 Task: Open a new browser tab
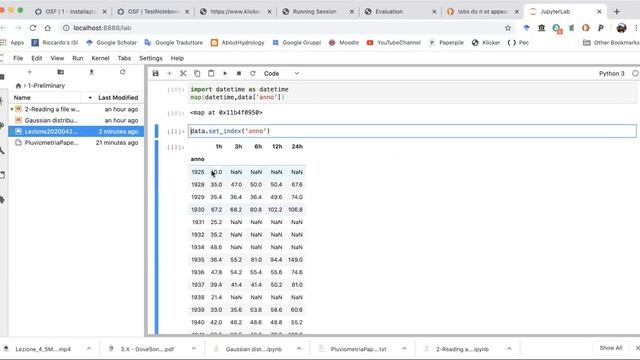617,12
